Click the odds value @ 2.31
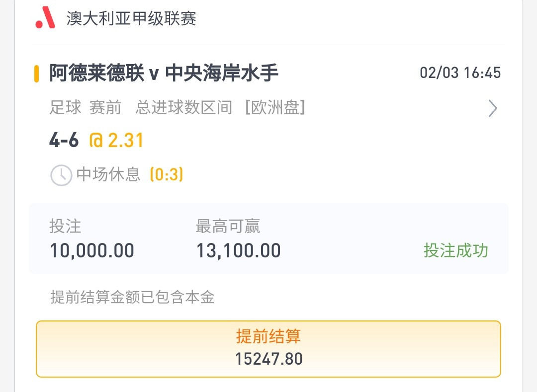Image resolution: width=537 pixels, height=392 pixels. [116, 140]
